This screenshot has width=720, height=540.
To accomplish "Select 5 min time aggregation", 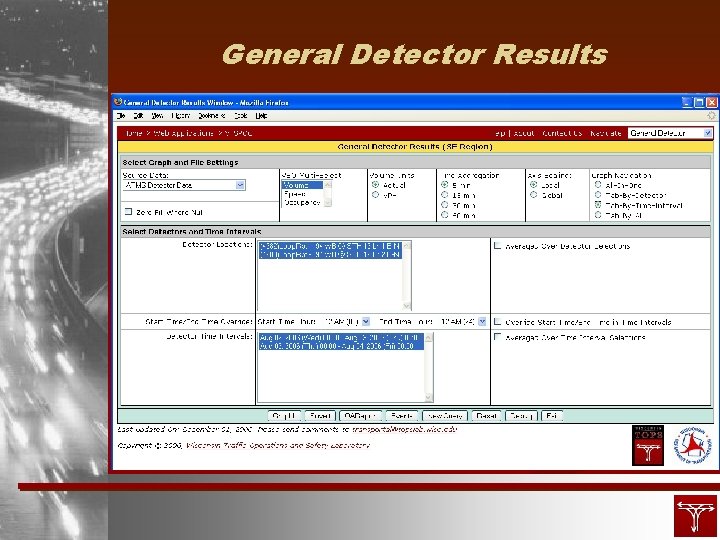I will click(444, 185).
